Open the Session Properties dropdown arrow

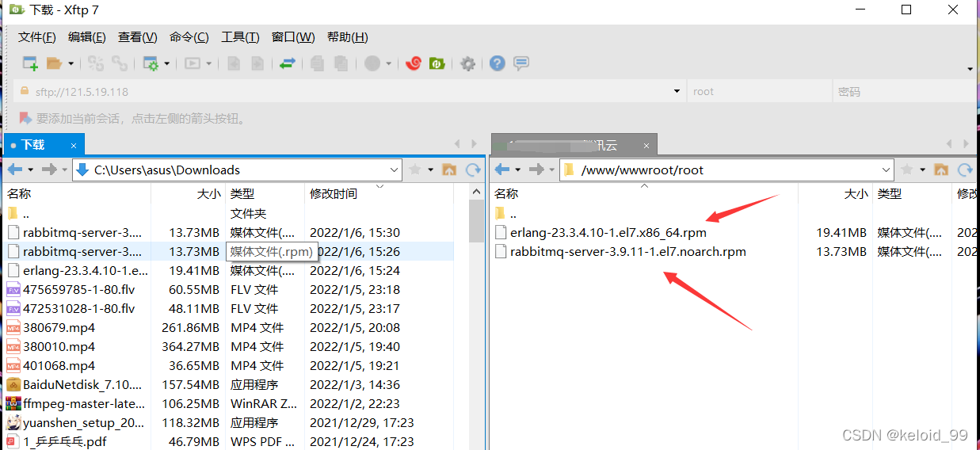(166, 63)
